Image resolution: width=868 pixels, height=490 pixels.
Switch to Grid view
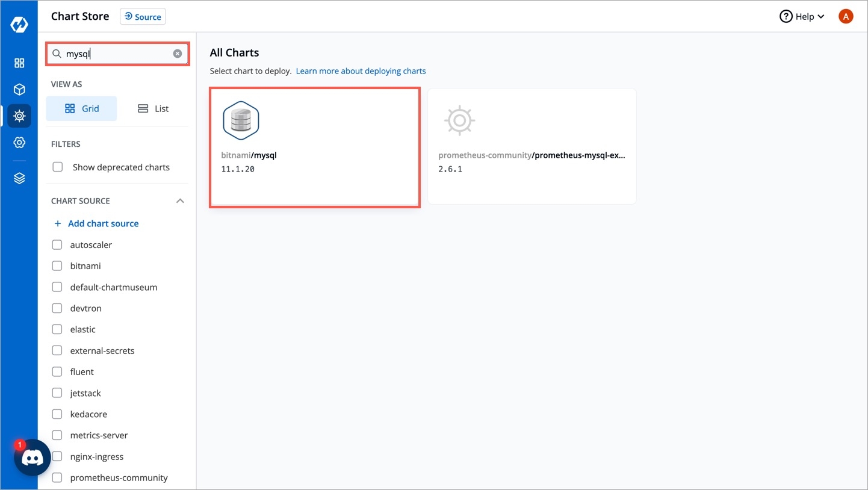point(82,109)
